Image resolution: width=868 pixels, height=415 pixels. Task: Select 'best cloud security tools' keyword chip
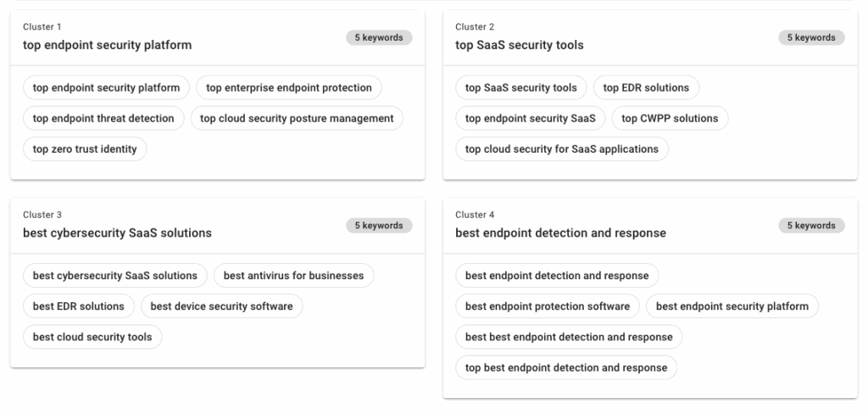point(92,337)
